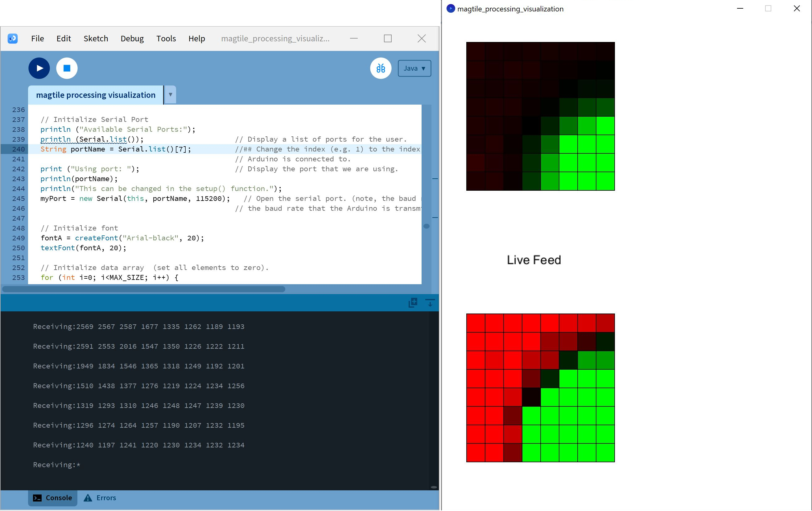Open the File menu

click(37, 39)
